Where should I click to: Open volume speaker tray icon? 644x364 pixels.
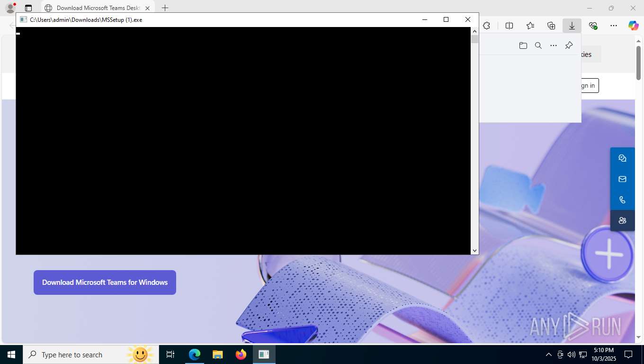(571, 355)
